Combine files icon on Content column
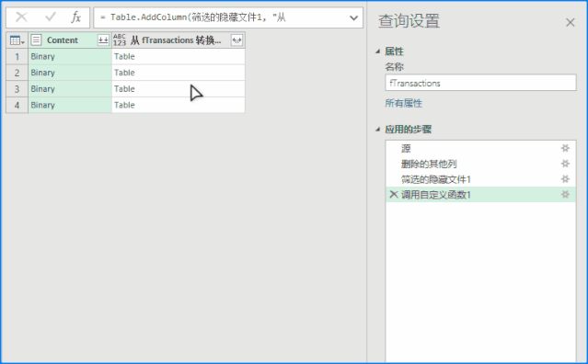The image size is (588, 364). click(103, 40)
